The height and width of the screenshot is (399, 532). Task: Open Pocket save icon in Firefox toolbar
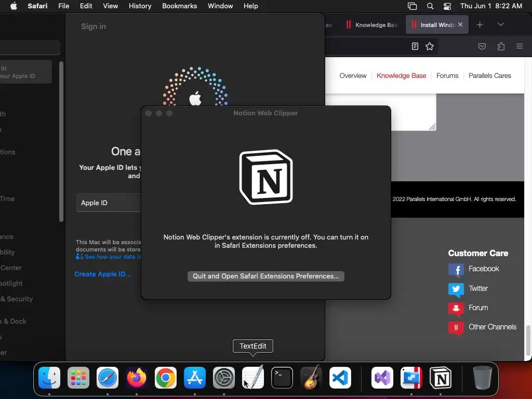482,46
